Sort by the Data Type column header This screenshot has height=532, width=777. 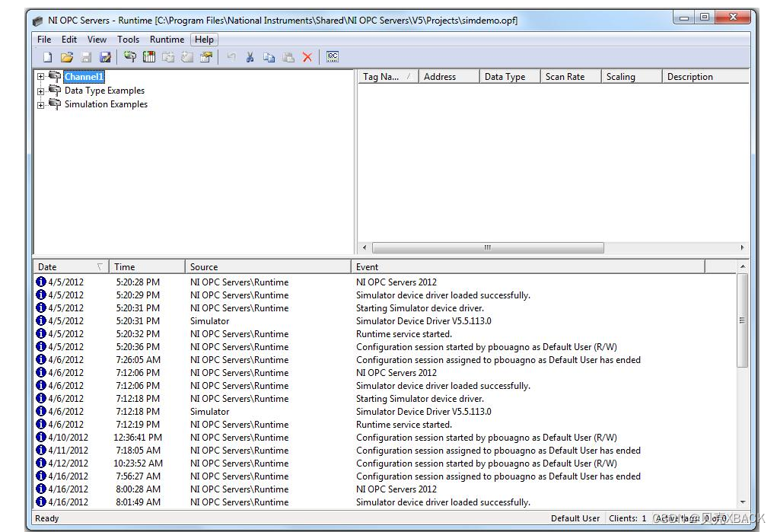(x=509, y=76)
